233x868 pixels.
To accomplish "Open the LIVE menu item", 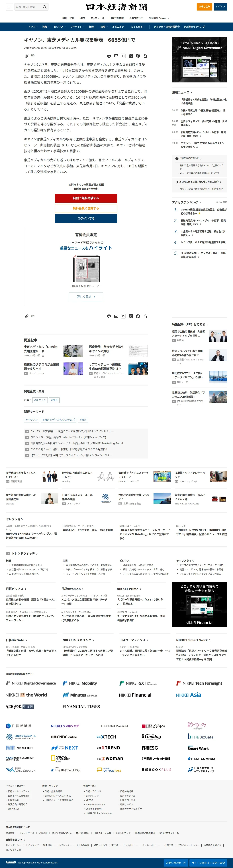I will pos(83,18).
